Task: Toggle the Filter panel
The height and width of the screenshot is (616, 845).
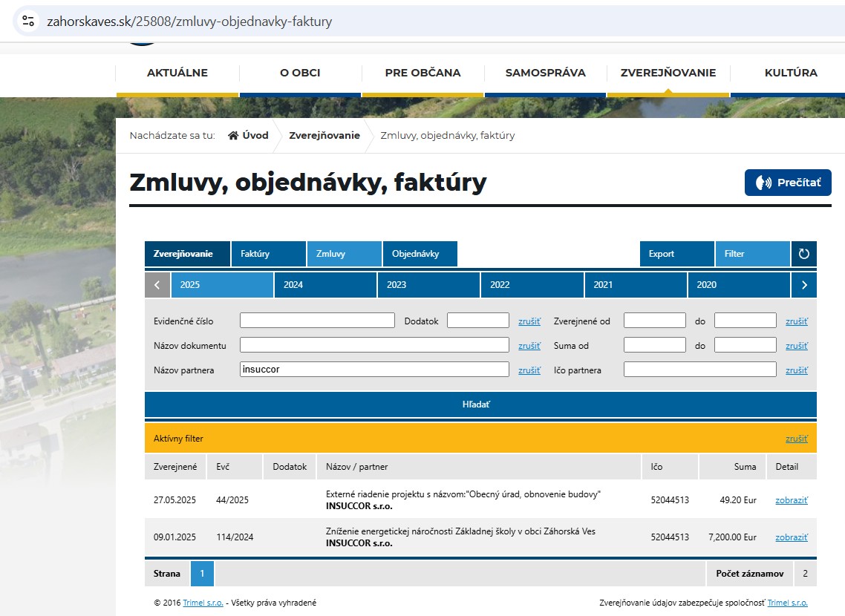Action: [751, 254]
